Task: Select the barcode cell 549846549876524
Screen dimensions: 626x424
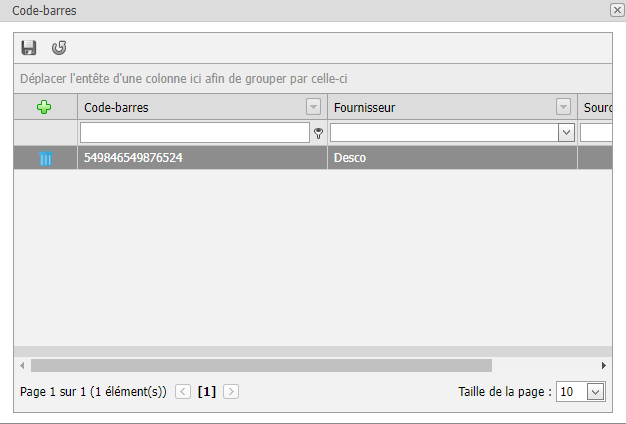Action: (202, 158)
